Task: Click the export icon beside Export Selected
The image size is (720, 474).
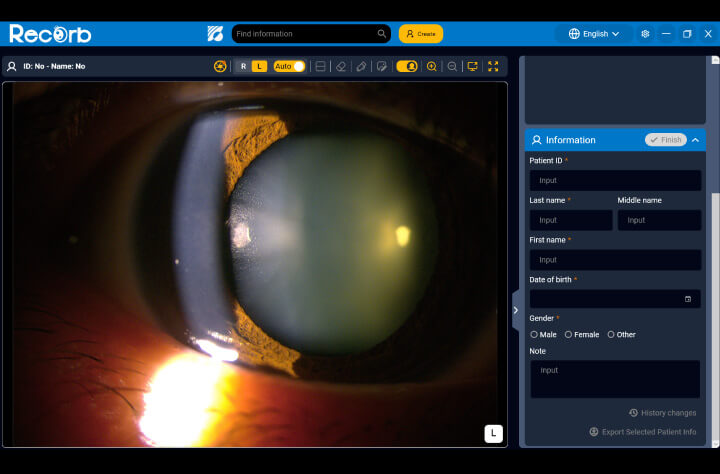Action: tap(594, 432)
